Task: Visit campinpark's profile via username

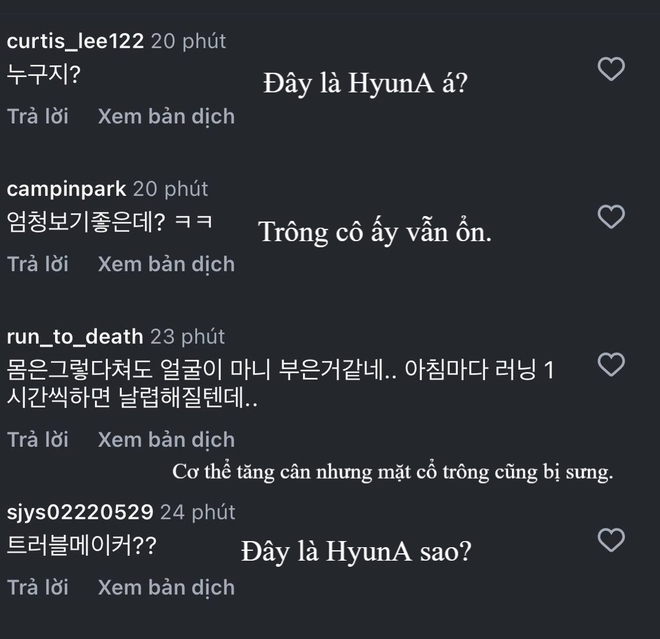Action: [66, 189]
